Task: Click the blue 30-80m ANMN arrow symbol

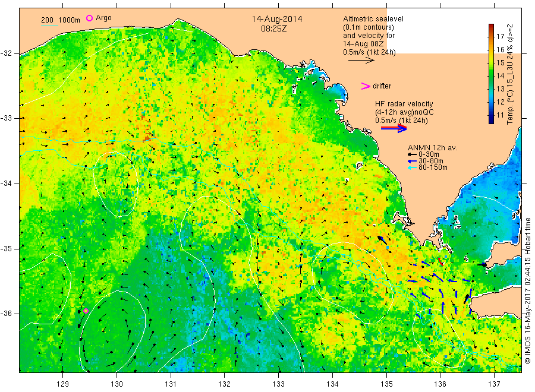Action: click(x=412, y=161)
